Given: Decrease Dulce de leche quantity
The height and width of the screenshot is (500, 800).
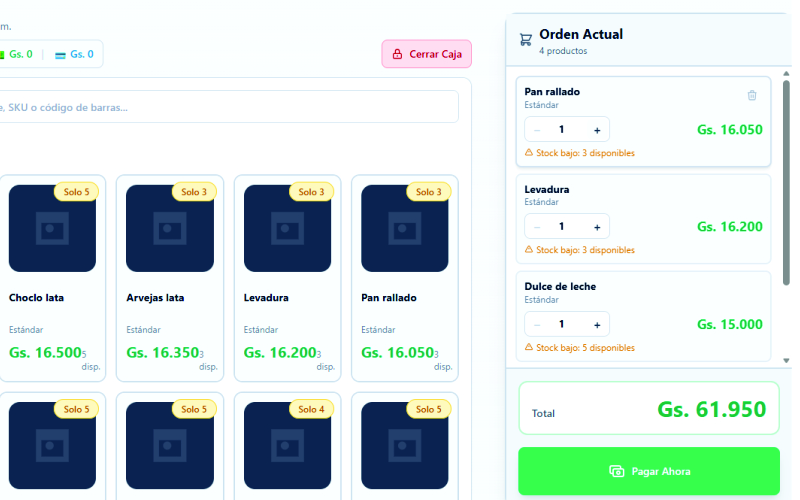Looking at the screenshot, I should pyautogui.click(x=537, y=324).
